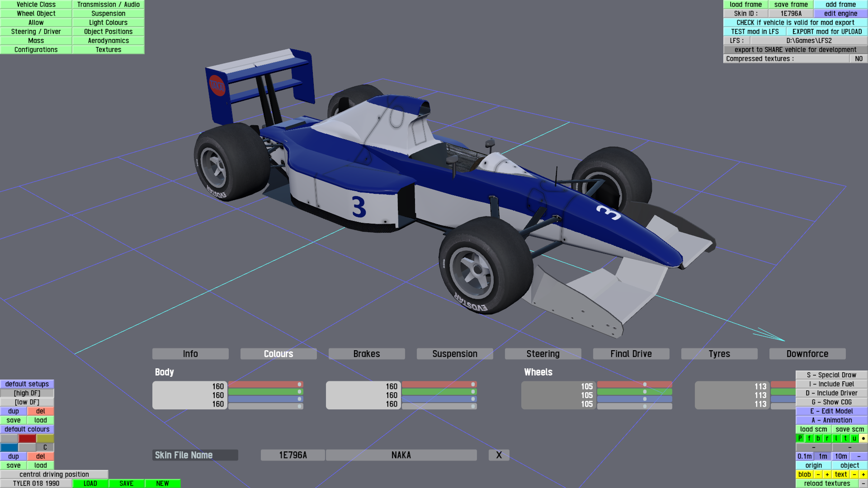Set grid size to 0.1m

[805, 456]
